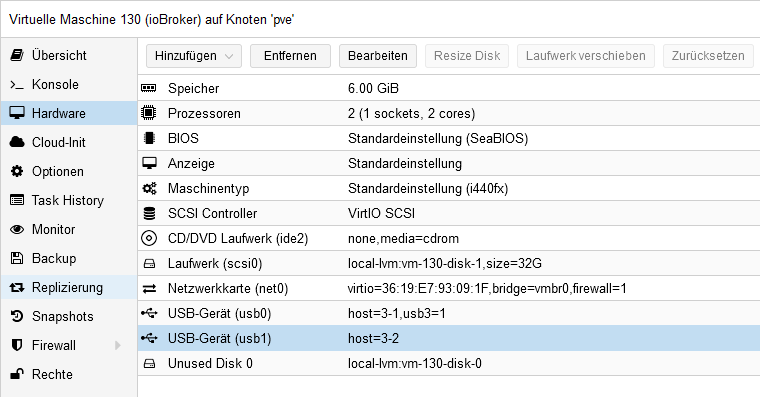Click the drive icon beside Unused Disk 0

[x=149, y=364]
